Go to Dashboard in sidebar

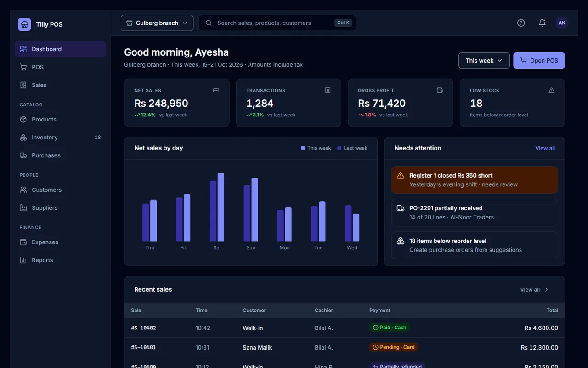coord(60,49)
